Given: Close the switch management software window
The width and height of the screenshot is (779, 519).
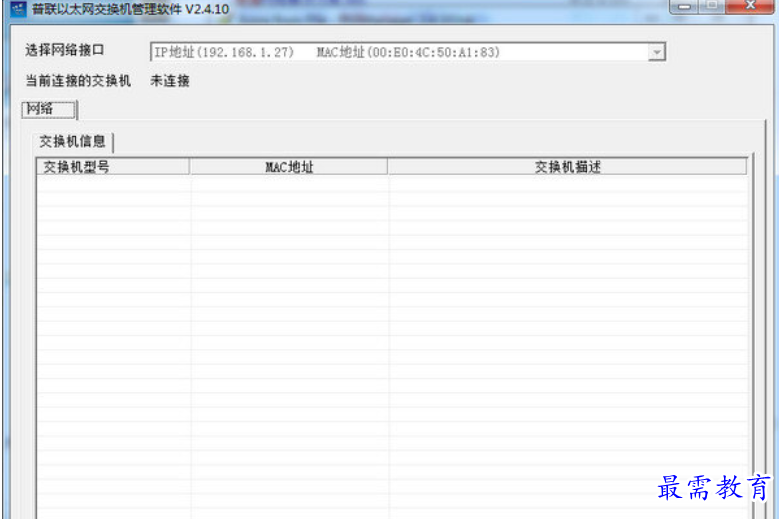Looking at the screenshot, I should pyautogui.click(x=751, y=6).
